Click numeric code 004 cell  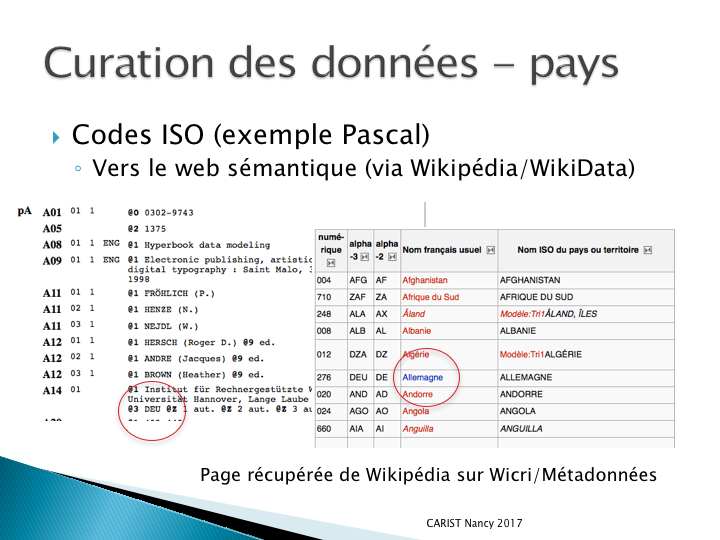[x=331, y=280]
